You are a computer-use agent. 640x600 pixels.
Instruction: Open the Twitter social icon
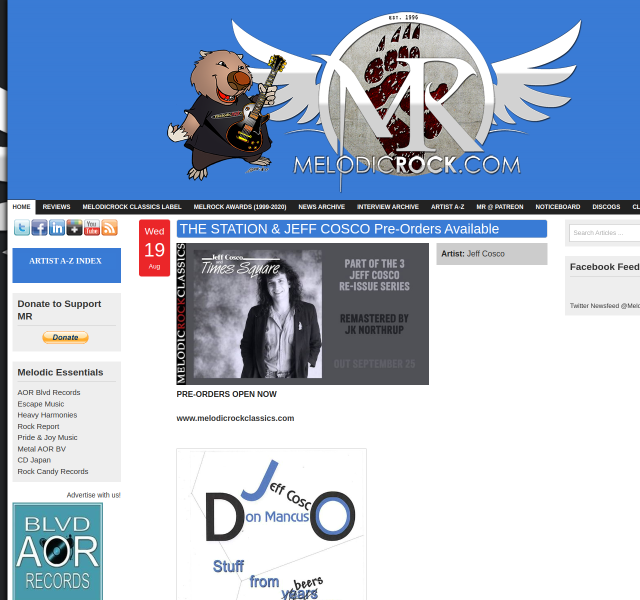(x=22, y=227)
